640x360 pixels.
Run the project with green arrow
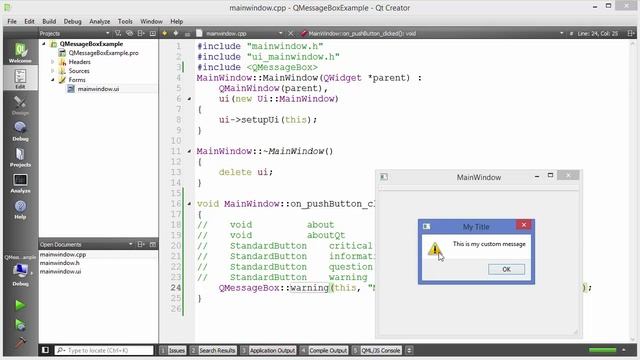click(20, 305)
